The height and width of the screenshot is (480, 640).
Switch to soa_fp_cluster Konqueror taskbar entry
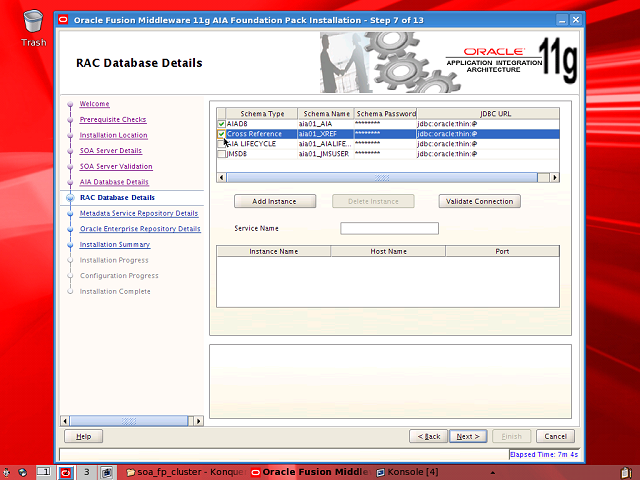point(185,472)
